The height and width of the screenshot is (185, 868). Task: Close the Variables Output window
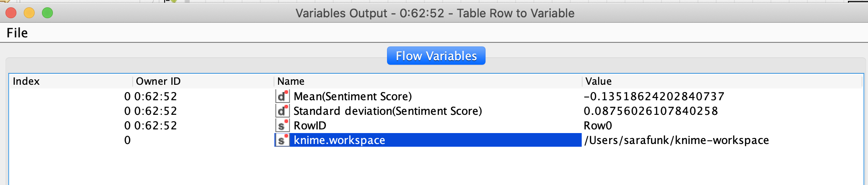11,13
